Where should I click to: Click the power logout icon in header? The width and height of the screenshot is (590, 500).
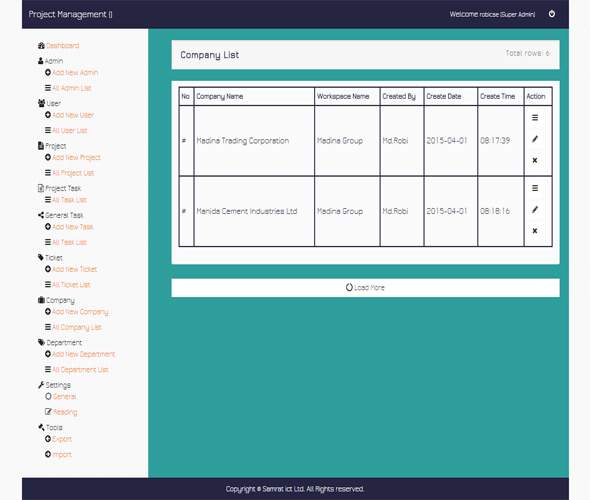click(552, 14)
